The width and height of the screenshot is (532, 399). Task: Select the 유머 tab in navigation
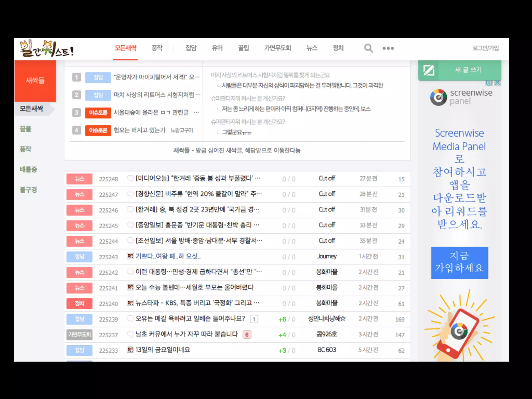click(217, 48)
